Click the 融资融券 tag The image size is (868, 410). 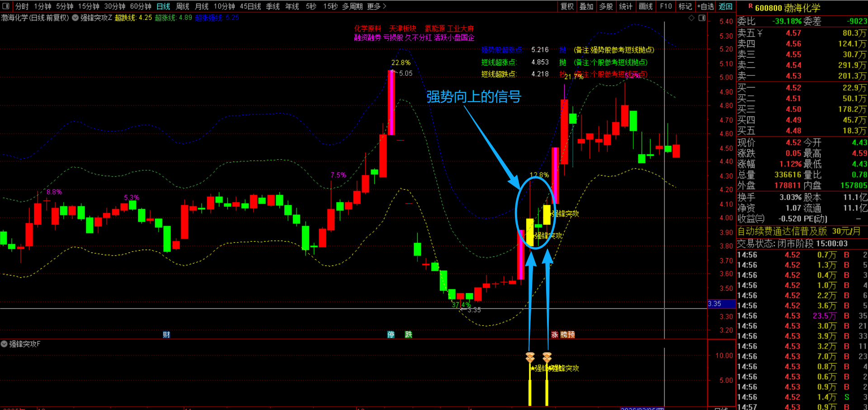368,37
